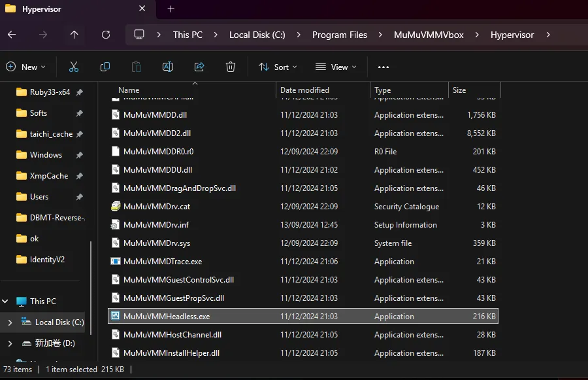The image size is (588, 380).
Task: Expand chevron after Local Disk (C:) breadcrumb
Action: [x=299, y=35]
